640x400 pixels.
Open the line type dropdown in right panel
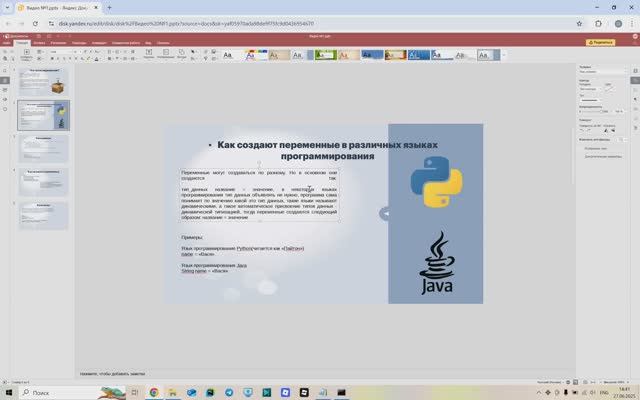(591, 100)
